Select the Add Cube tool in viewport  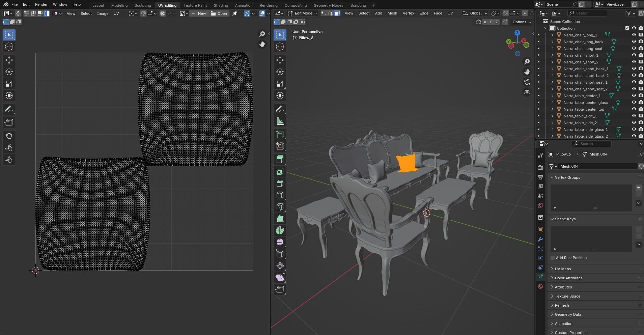click(x=280, y=134)
